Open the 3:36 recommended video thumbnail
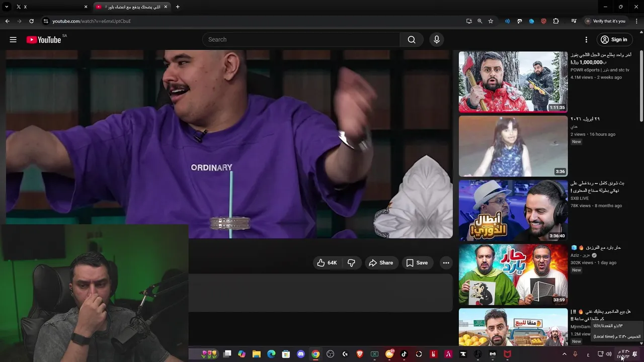Viewport: 644px width, 362px height. pyautogui.click(x=513, y=146)
